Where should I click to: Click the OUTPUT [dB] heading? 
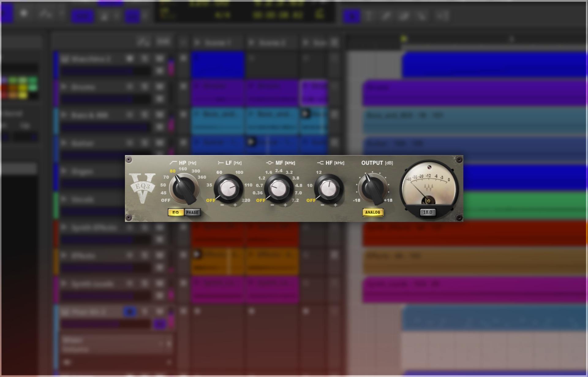[377, 163]
